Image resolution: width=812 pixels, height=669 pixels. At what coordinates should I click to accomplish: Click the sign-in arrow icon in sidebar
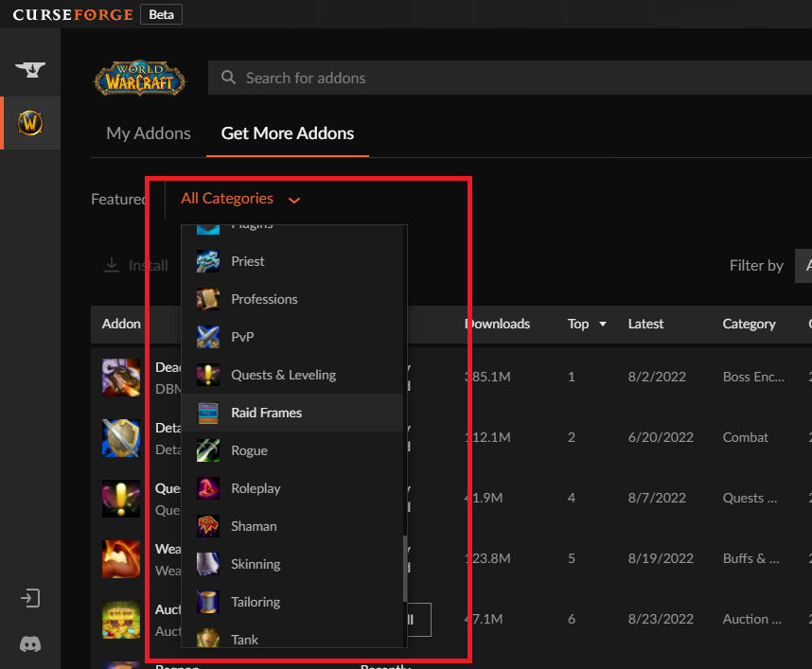coord(30,598)
